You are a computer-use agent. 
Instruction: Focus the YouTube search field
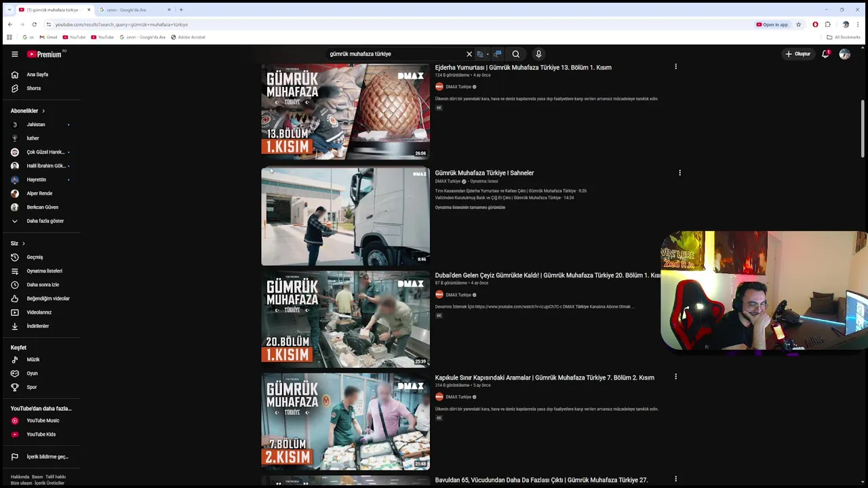[393, 54]
